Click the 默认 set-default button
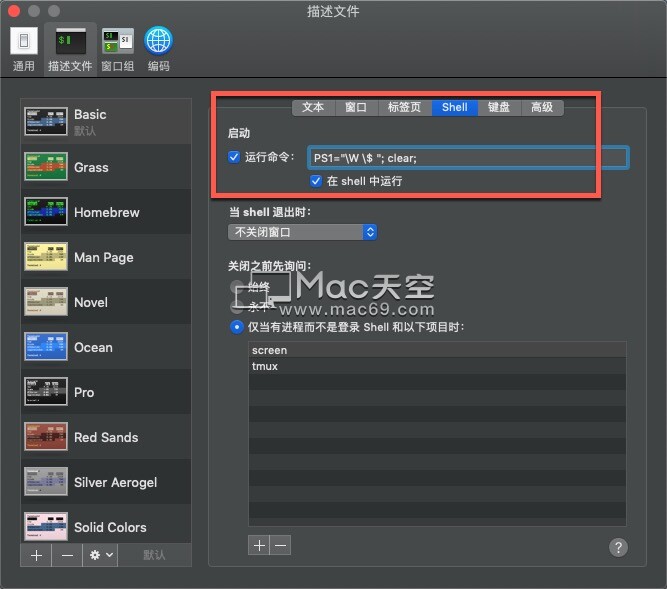The width and height of the screenshot is (667, 589). point(154,555)
